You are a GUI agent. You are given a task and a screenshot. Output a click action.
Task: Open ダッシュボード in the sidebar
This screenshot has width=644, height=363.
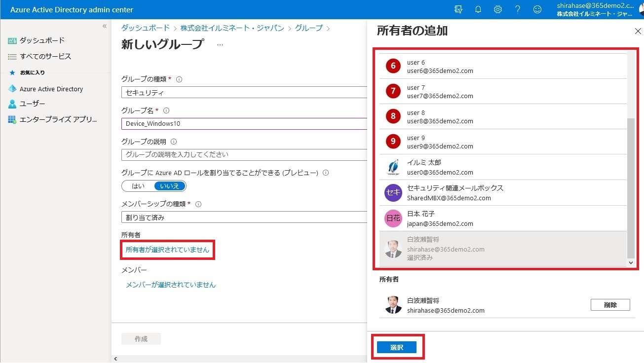(42, 40)
